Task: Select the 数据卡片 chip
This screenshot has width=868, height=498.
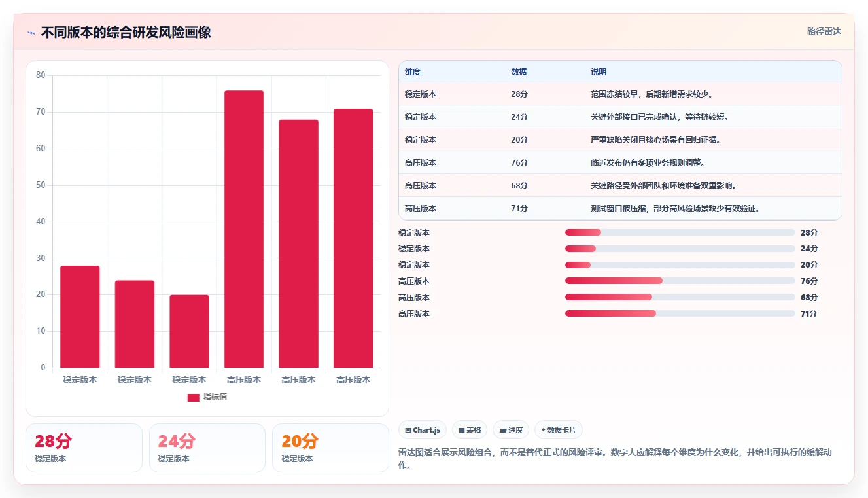Action: (x=559, y=430)
